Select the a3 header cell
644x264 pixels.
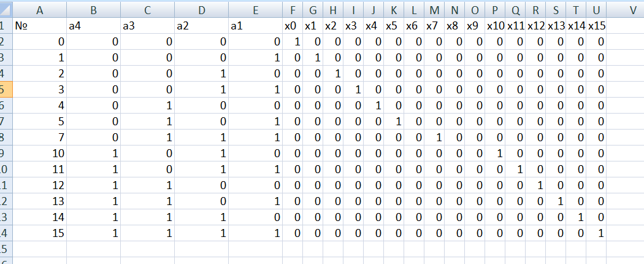[147, 26]
